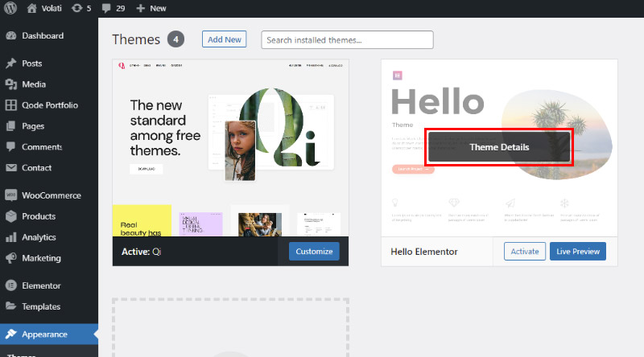
Task: Focus the Search installed themes field
Action: (x=347, y=40)
